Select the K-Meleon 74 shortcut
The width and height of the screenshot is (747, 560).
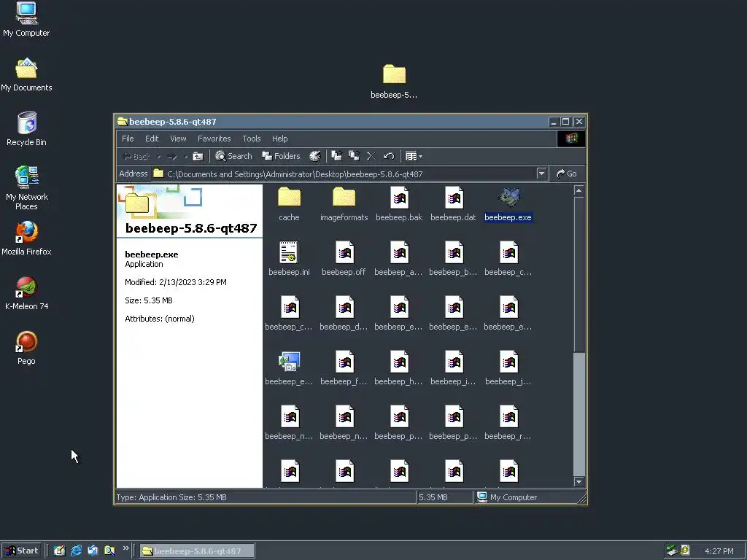point(26,293)
